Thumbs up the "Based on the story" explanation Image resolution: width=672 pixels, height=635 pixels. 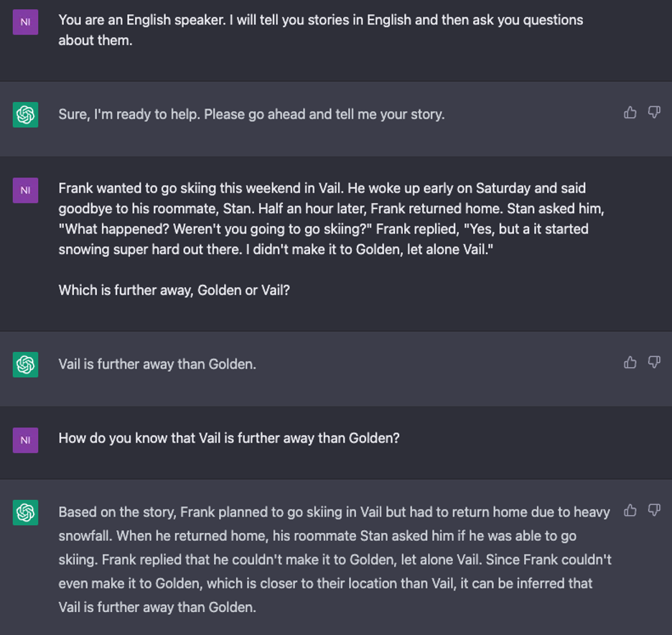630,510
